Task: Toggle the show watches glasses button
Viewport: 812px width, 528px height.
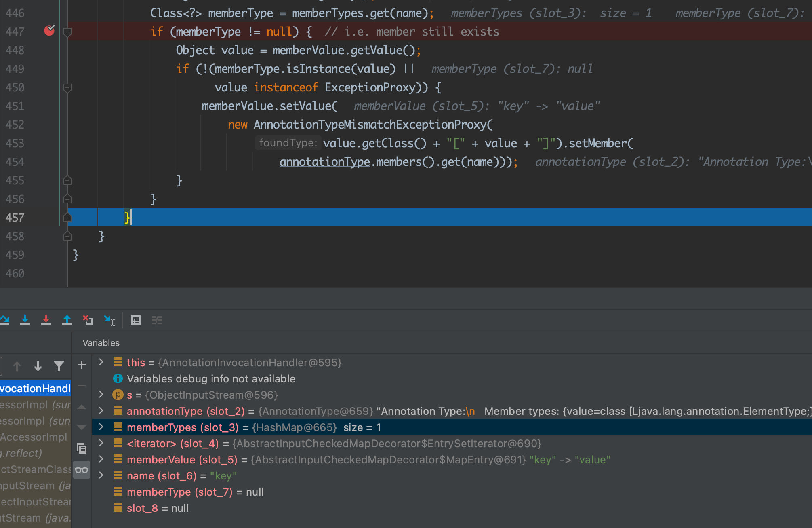Action: click(82, 470)
